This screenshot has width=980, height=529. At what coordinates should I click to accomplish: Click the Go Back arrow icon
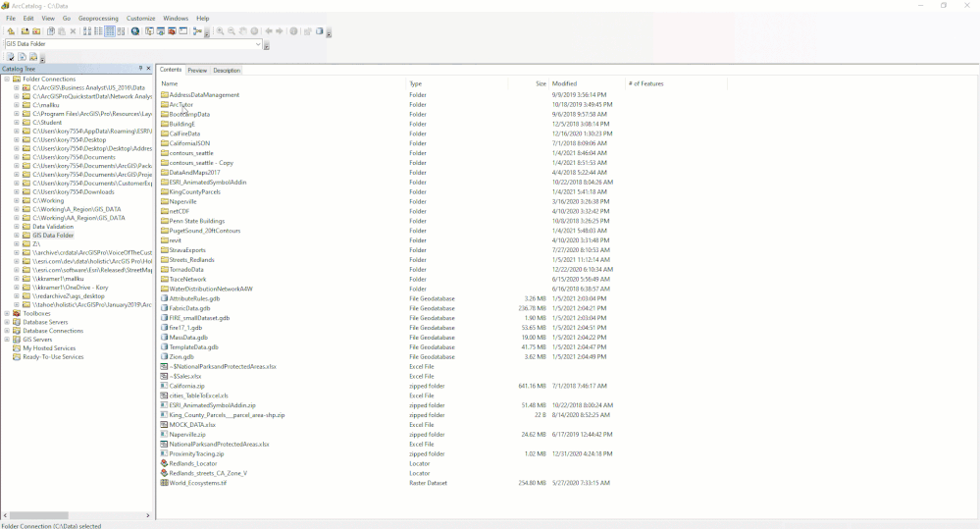[x=269, y=31]
